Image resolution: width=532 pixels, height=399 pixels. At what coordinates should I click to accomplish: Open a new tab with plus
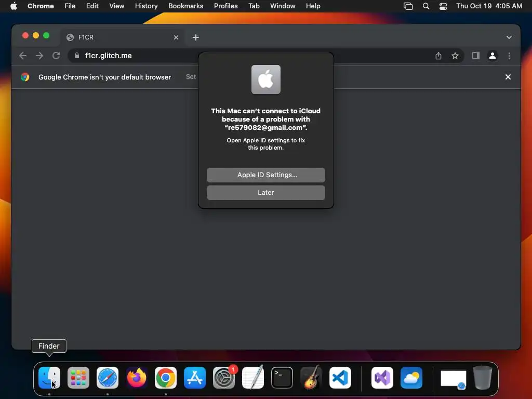pos(196,37)
